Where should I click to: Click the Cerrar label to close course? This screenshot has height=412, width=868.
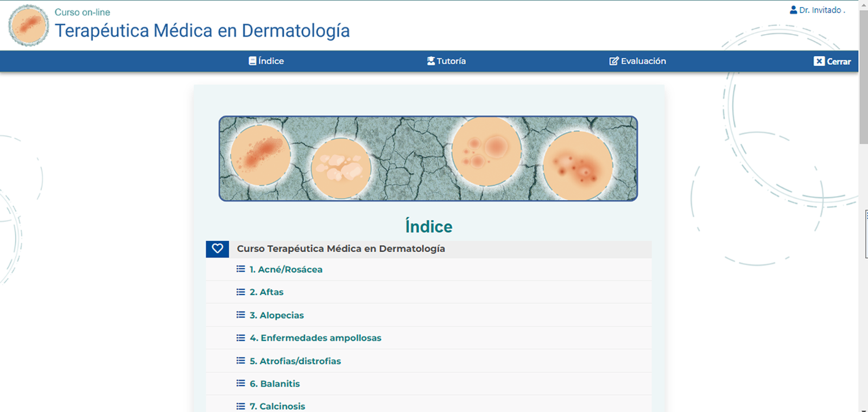839,61
